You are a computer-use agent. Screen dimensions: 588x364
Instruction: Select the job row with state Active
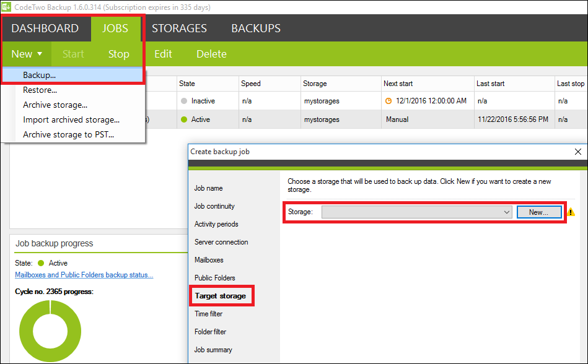366,119
